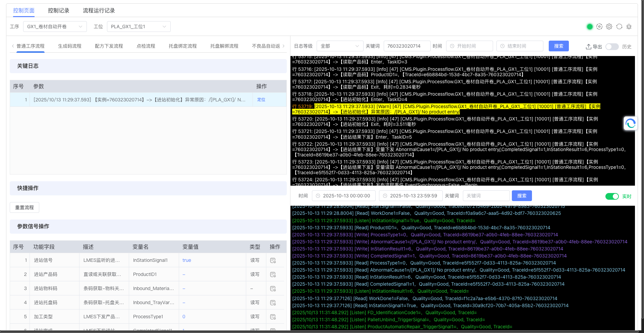Viewport: 644px width, 333px height.
Task: Click the export (导出) upload icon
Action: (x=589, y=47)
